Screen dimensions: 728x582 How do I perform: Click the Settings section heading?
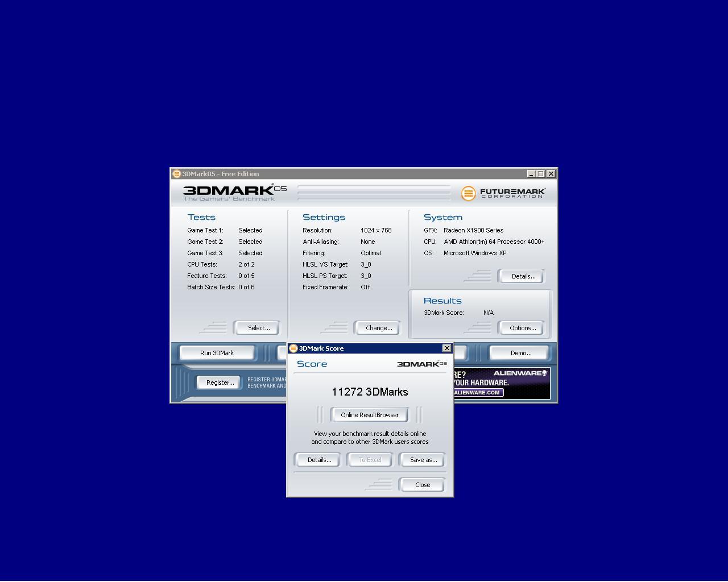coord(324,217)
